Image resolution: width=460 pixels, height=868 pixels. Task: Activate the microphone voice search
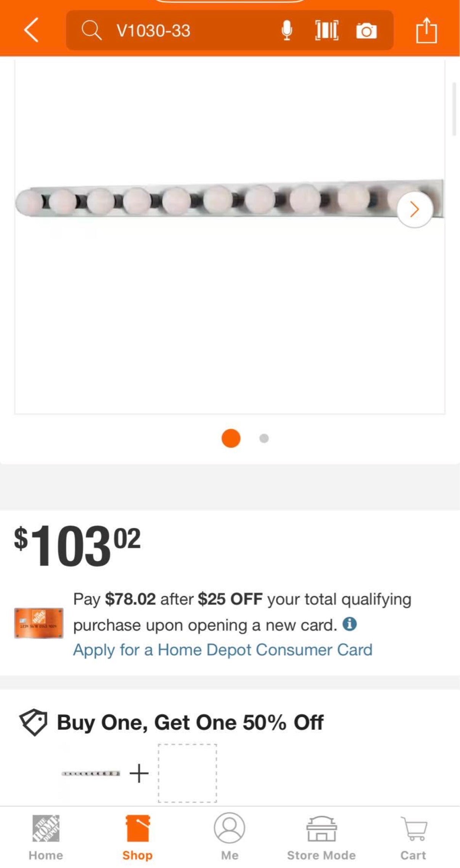click(287, 30)
